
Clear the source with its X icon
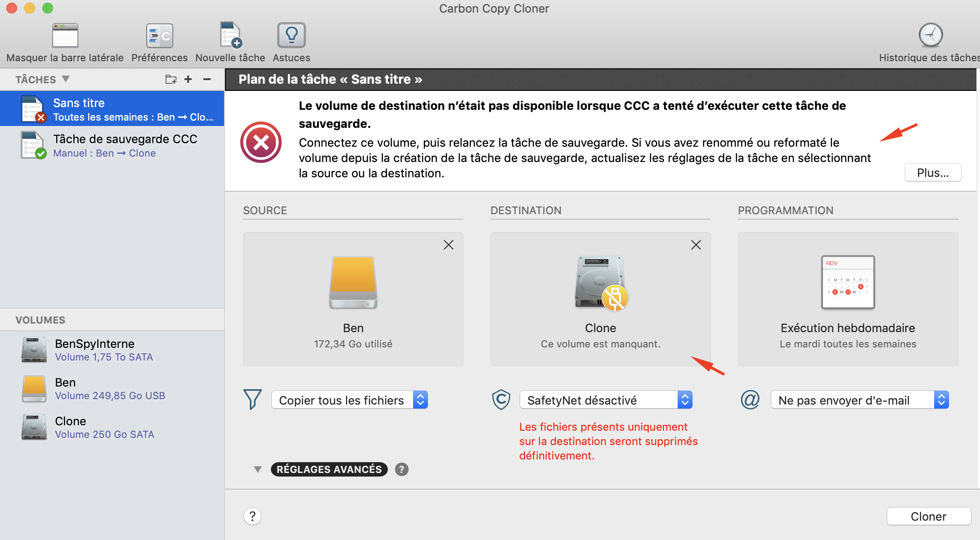pyautogui.click(x=449, y=245)
